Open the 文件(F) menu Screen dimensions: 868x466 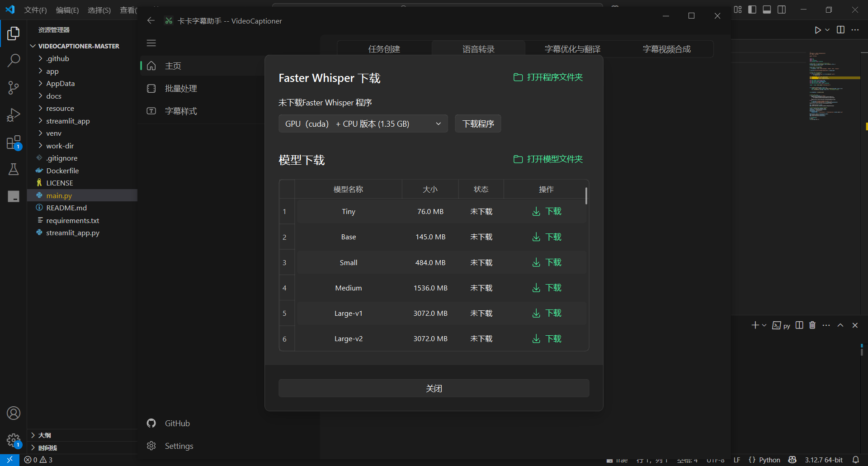click(x=35, y=10)
